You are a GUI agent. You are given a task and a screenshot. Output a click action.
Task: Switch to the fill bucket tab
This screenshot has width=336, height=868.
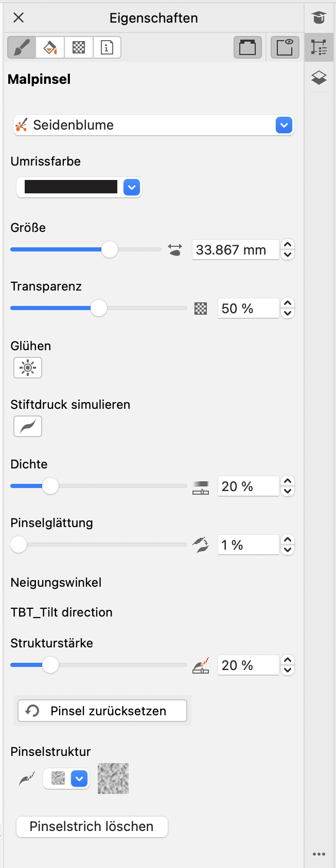(x=50, y=48)
